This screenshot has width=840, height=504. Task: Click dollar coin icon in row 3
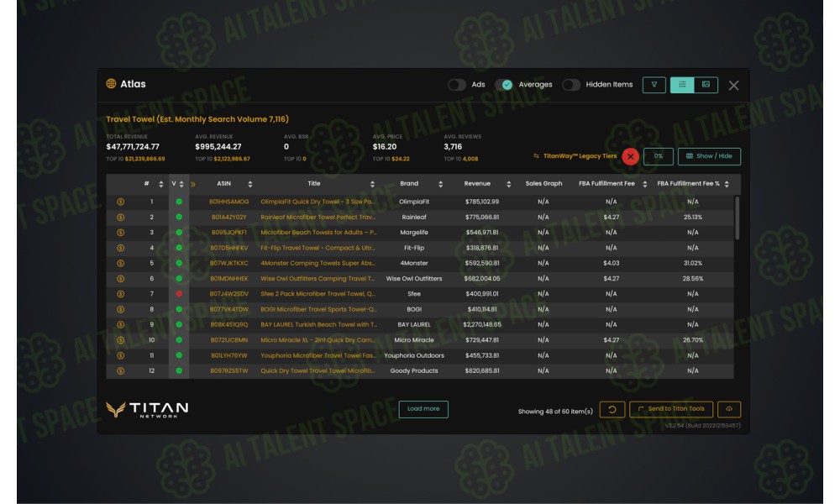[120, 233]
